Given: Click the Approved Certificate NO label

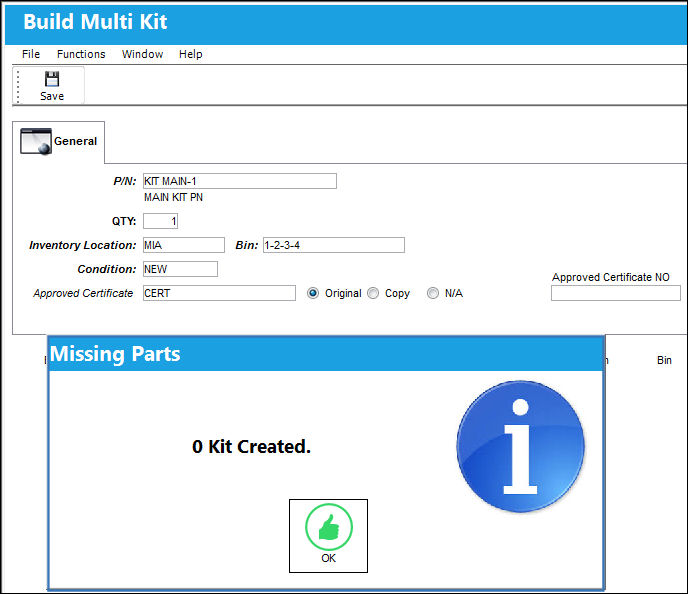Looking at the screenshot, I should 611,277.
